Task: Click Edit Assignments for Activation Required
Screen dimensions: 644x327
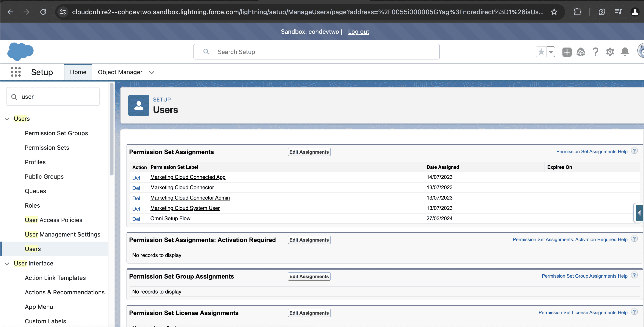Action: point(309,240)
